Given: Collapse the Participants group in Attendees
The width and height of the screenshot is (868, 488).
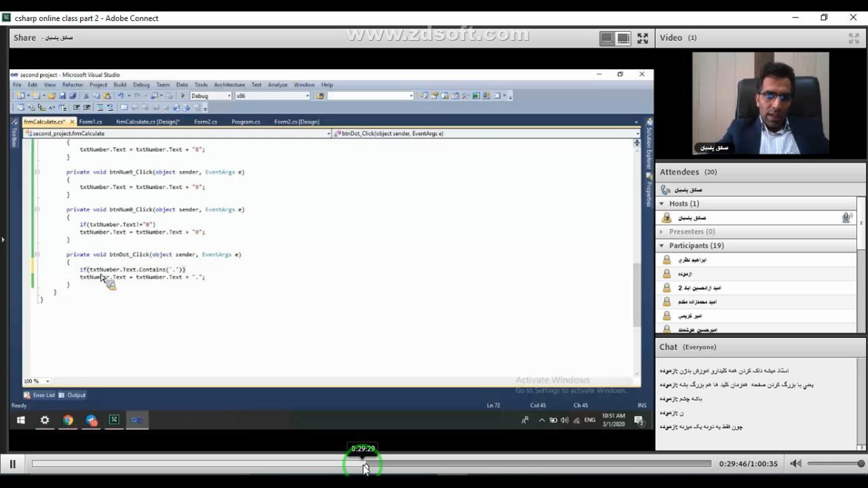Looking at the screenshot, I should (662, 246).
